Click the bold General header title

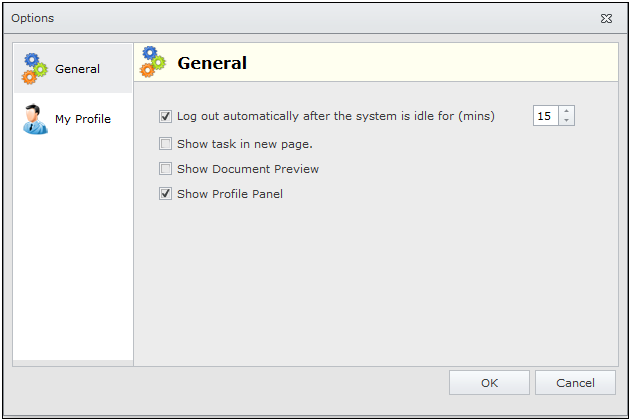(x=212, y=63)
